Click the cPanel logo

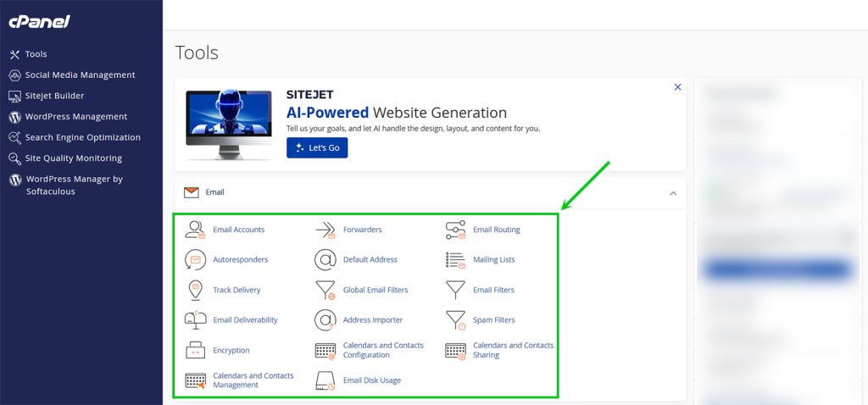click(39, 22)
